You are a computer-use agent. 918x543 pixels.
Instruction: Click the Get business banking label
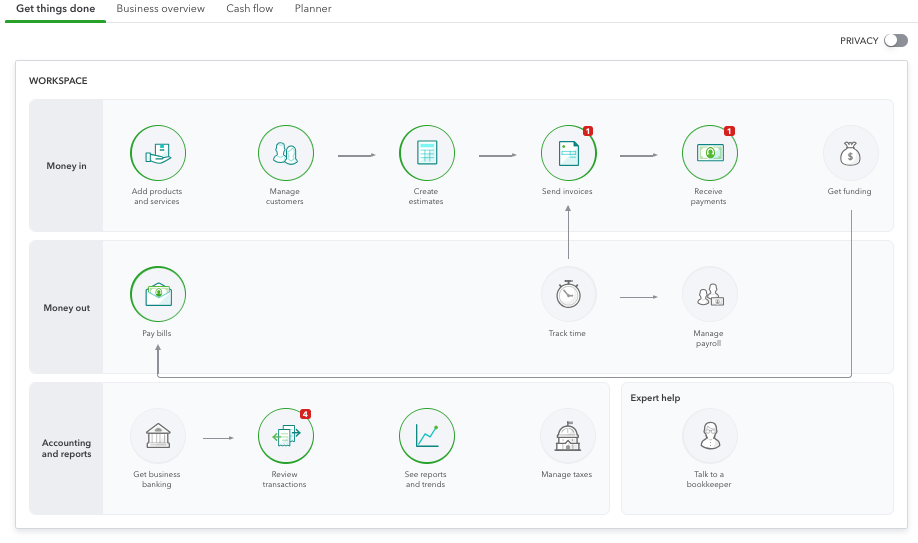pyautogui.click(x=157, y=479)
